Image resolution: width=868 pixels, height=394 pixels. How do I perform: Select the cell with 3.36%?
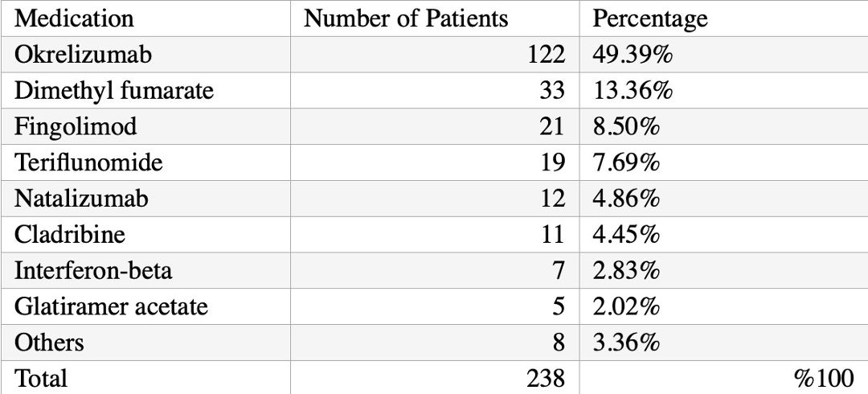(x=723, y=343)
